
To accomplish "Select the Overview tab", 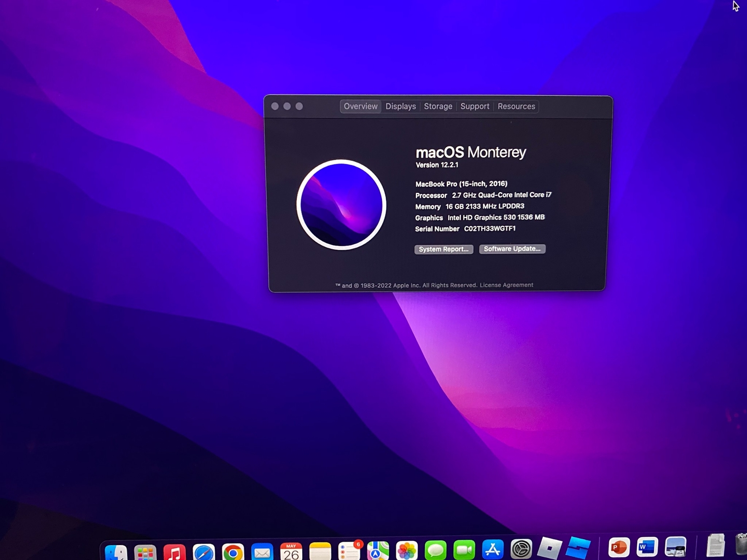I will (x=360, y=106).
